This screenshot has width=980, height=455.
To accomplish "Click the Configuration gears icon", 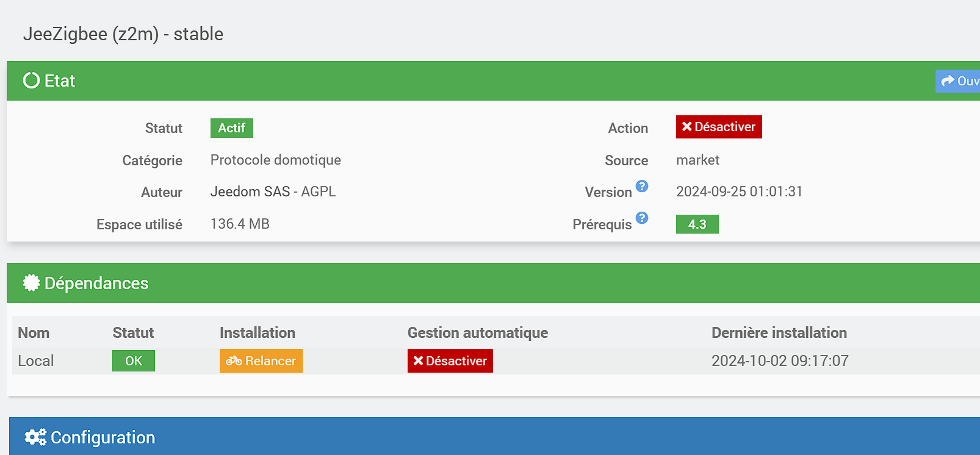I will click(x=35, y=437).
